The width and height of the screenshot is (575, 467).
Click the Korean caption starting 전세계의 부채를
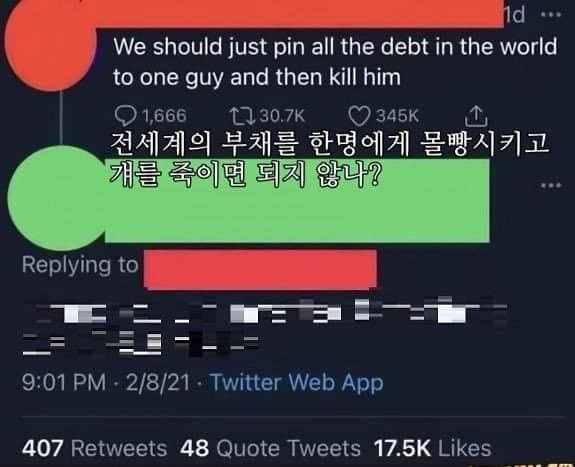330,159
